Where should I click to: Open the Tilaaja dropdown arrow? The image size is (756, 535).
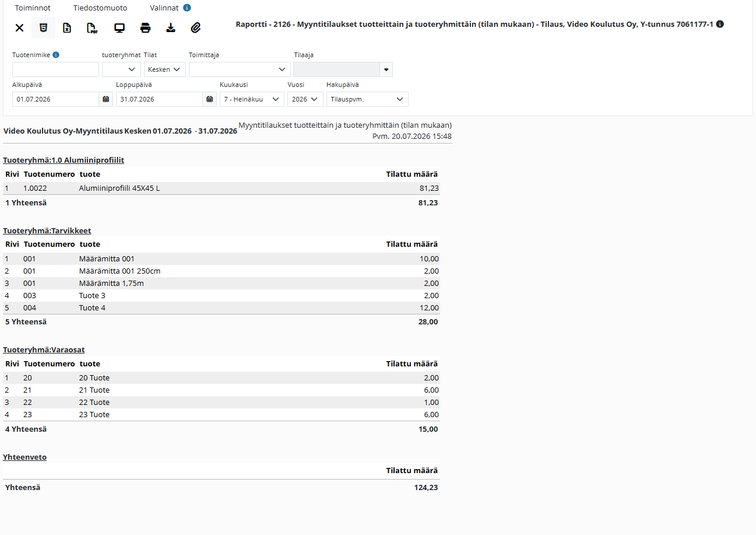386,69
